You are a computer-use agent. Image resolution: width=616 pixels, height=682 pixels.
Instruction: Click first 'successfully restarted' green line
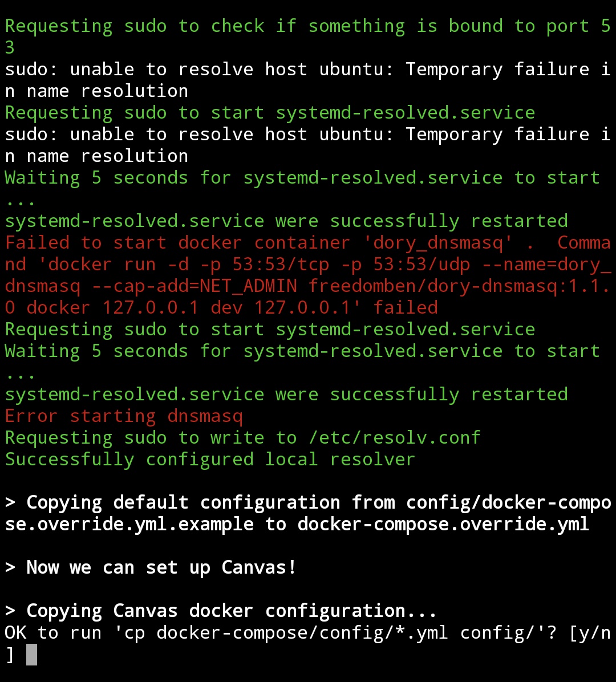click(286, 221)
